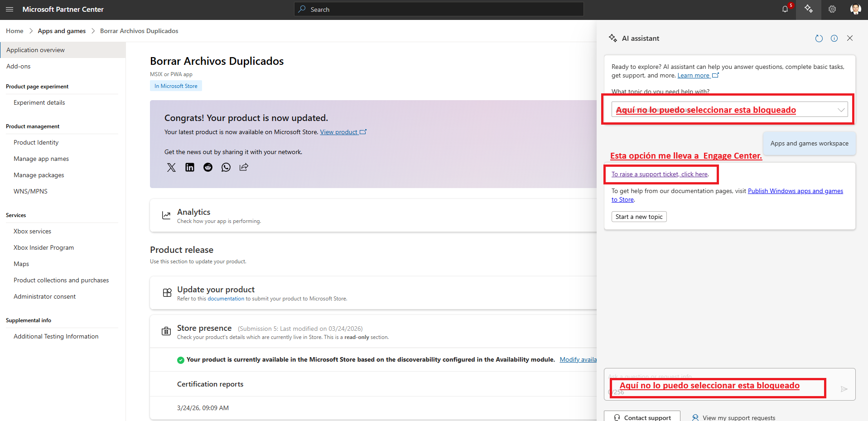This screenshot has height=421, width=868.
Task: Click the search magnifier icon
Action: click(x=302, y=9)
